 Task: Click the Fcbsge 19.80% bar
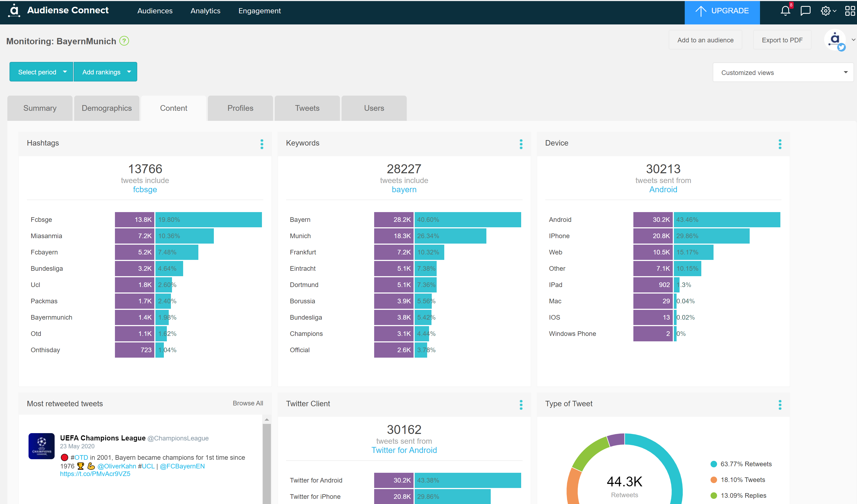click(x=208, y=219)
